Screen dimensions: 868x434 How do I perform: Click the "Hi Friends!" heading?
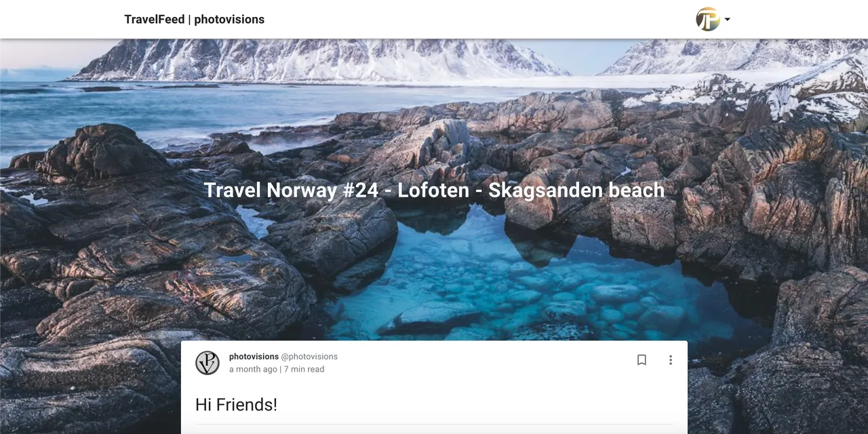pos(236,405)
